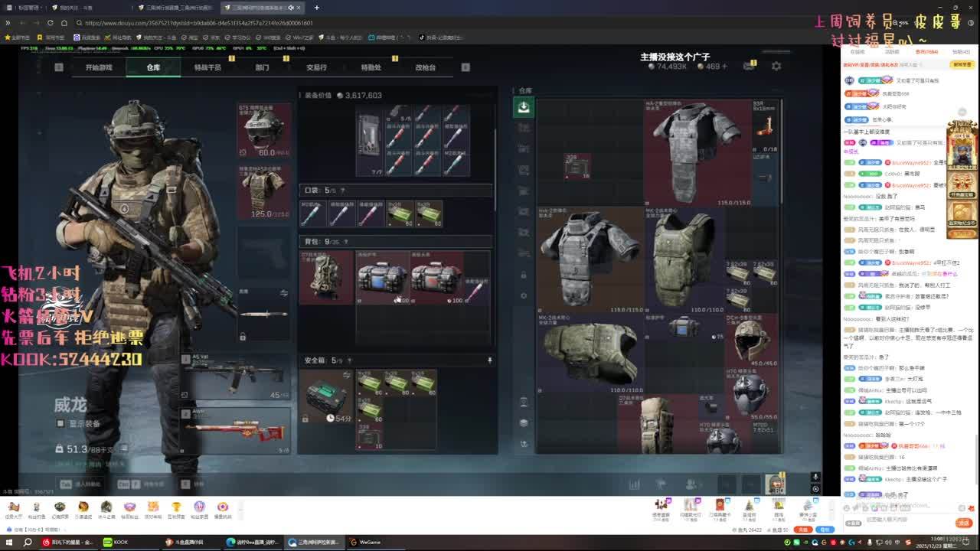Select the AS Val rifle weapon slot
The height and width of the screenshot is (551, 980).
(237, 377)
